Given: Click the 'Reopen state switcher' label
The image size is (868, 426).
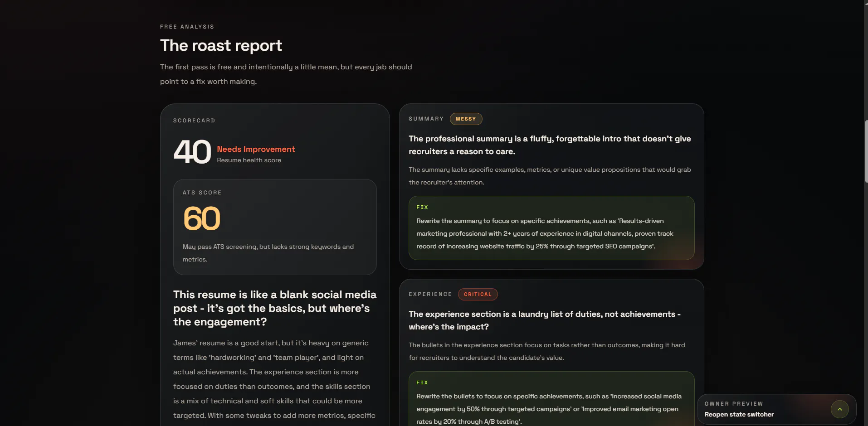Looking at the screenshot, I should pos(739,414).
